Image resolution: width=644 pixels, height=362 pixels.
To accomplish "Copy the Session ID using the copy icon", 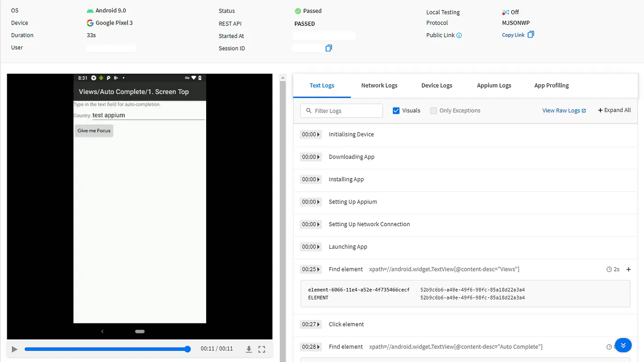I will pos(328,48).
